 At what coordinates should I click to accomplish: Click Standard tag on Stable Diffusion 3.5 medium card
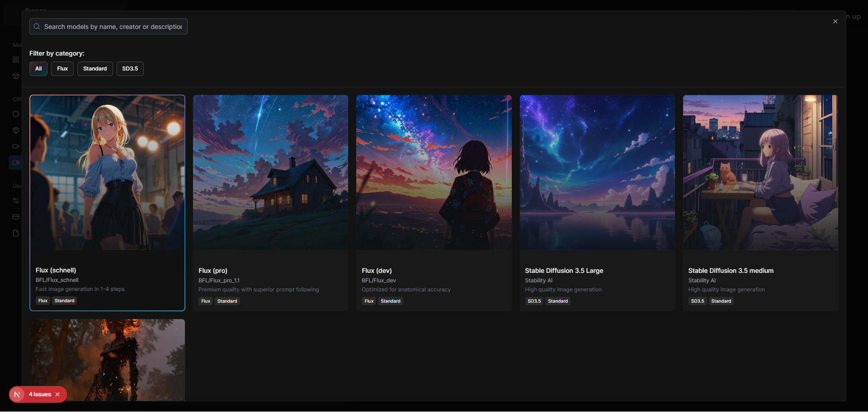pos(721,301)
